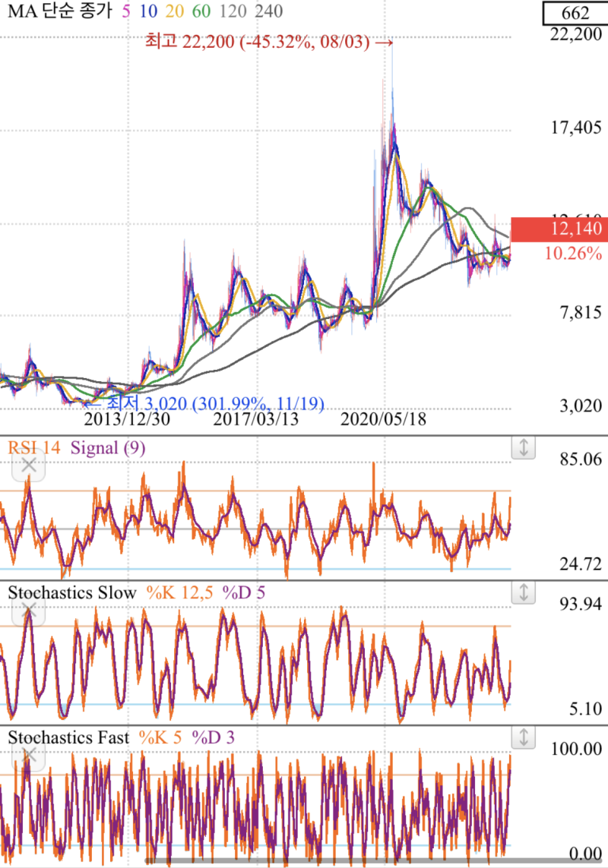Click the 2020/05/18 date label
608x868 pixels.
tap(384, 419)
